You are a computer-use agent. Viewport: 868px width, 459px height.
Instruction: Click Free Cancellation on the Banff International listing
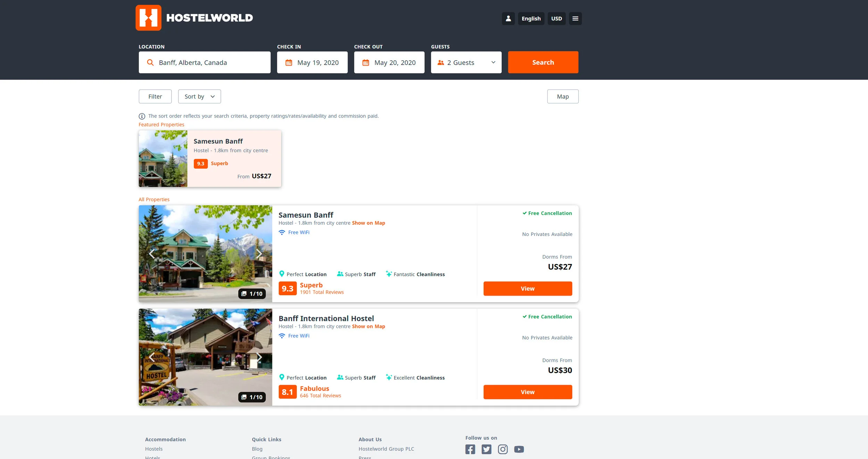[x=547, y=317]
